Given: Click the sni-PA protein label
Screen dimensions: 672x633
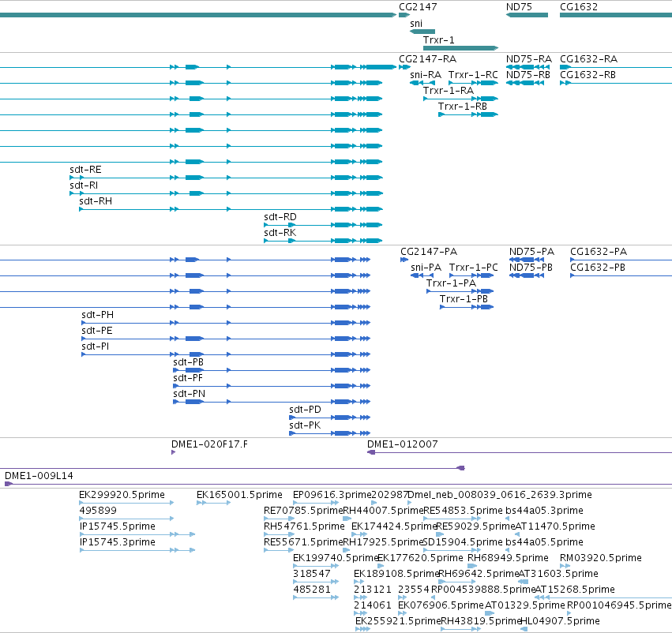Looking at the screenshot, I should click(426, 268).
